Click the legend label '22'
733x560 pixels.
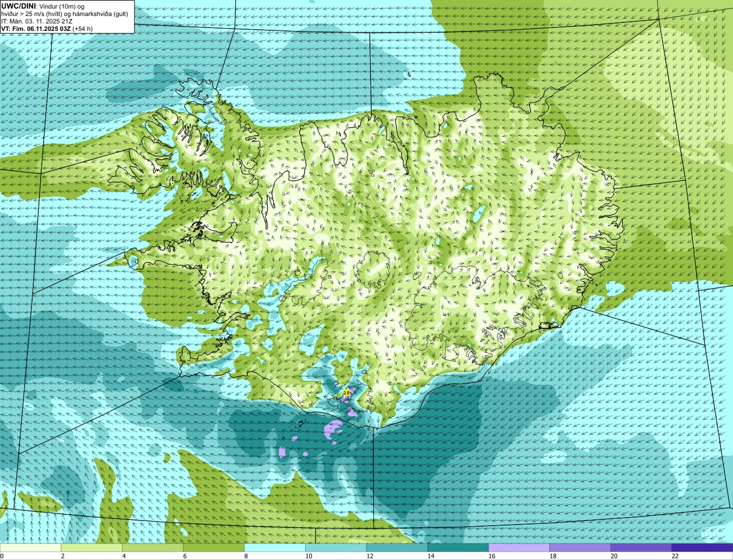click(x=675, y=556)
